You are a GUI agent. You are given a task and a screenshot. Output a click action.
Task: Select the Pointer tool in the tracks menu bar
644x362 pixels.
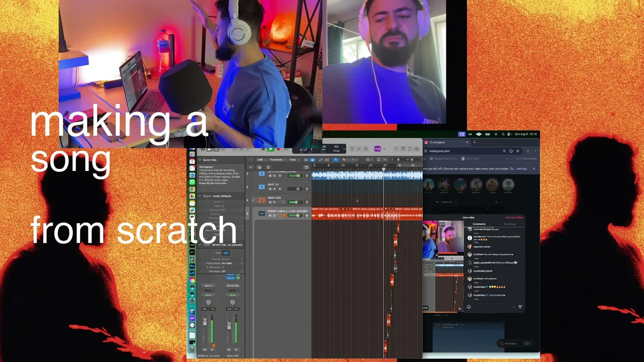[344, 160]
